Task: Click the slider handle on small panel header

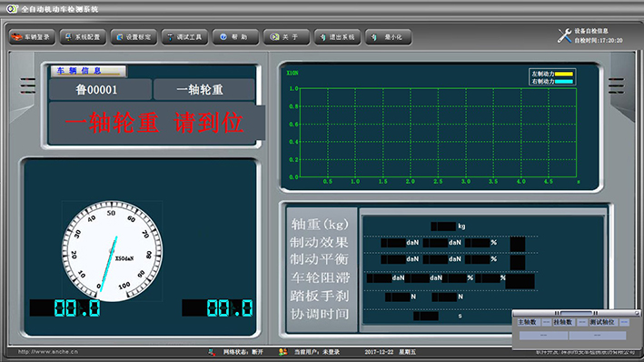Action: pos(576,314)
